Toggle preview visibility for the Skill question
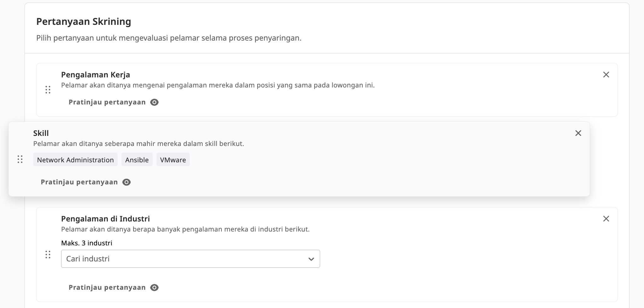644x308 pixels. click(x=126, y=182)
